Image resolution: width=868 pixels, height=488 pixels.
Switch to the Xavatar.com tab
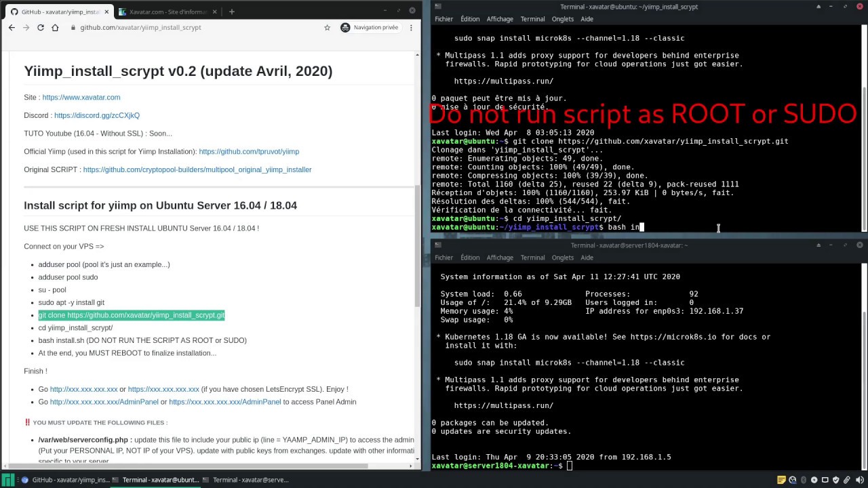[x=167, y=12]
